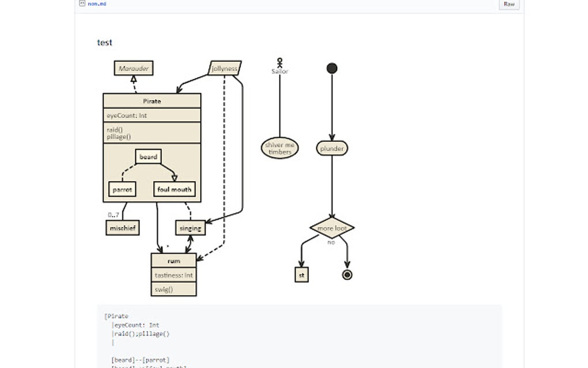Click the 'foul mouth' box

click(174, 189)
